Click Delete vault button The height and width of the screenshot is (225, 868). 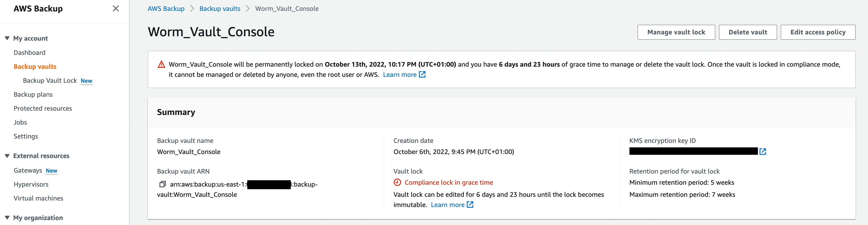(x=747, y=32)
